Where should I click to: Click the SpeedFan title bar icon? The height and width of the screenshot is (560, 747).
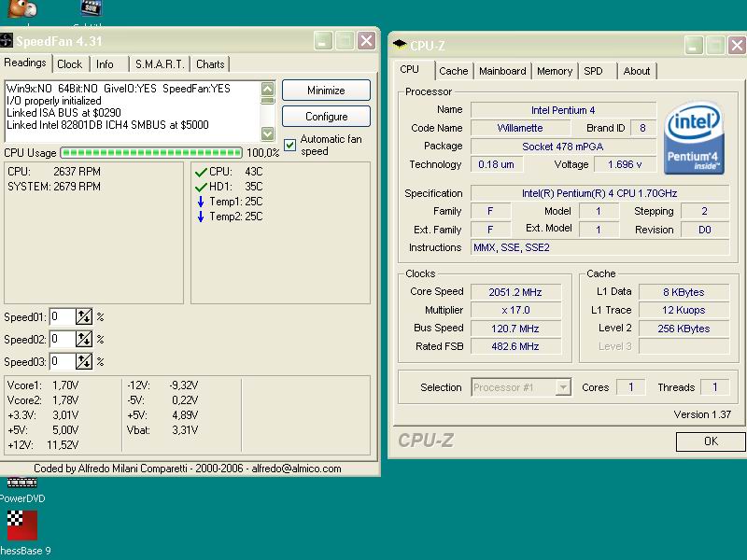coord(6,41)
